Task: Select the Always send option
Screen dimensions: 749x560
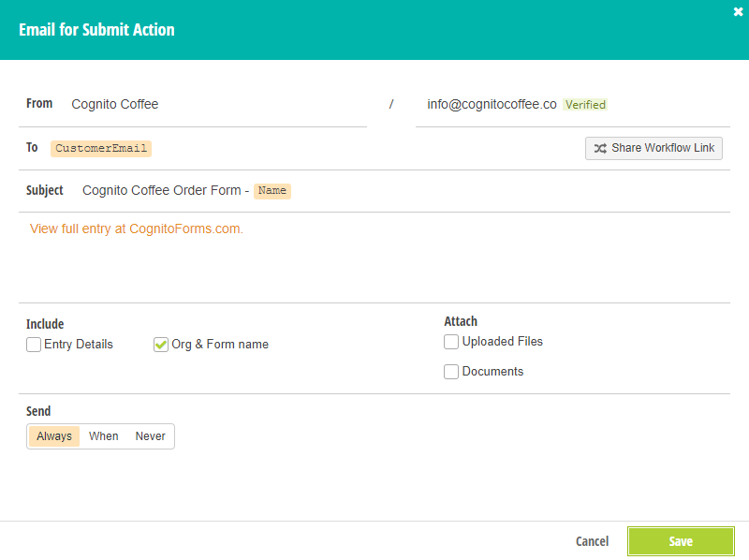Action: coord(54,436)
